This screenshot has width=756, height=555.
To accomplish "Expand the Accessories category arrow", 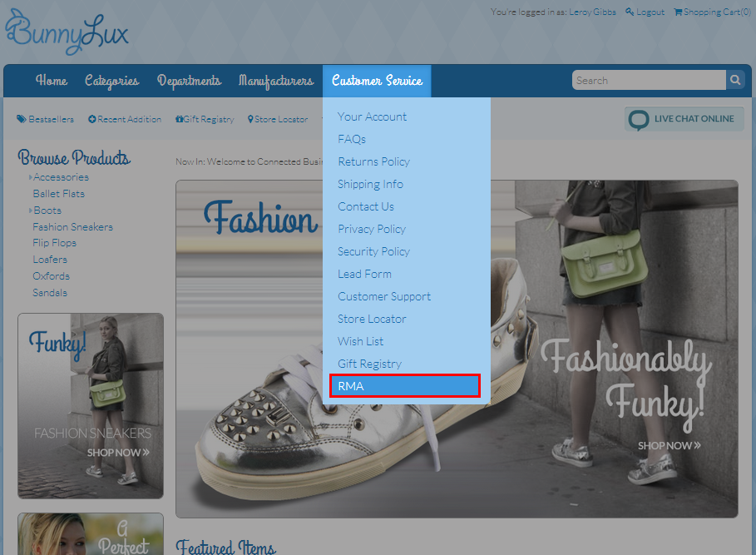I will 31,177.
